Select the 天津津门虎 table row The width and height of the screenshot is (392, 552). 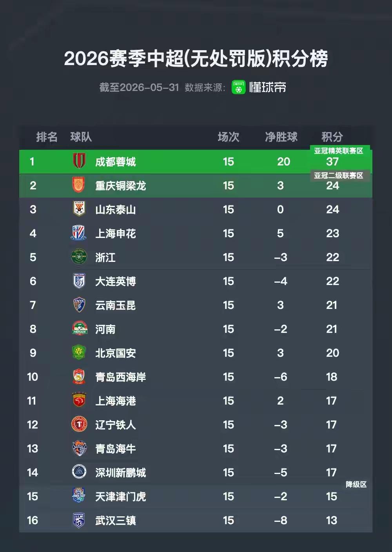coord(196,496)
